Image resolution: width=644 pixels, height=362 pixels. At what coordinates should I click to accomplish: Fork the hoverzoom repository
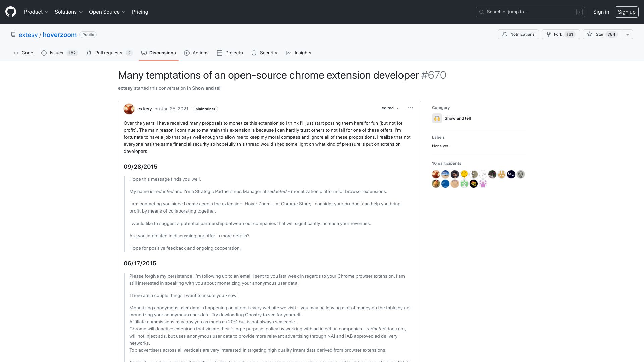point(560,34)
